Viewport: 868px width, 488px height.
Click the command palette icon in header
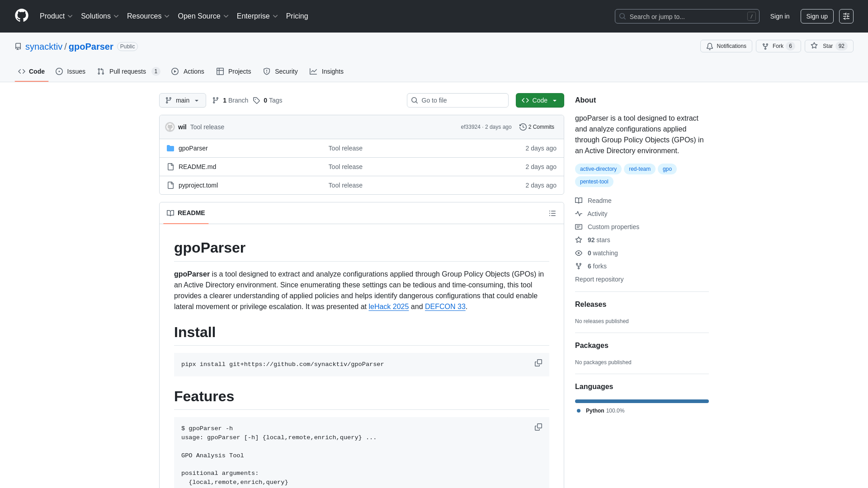(x=846, y=16)
